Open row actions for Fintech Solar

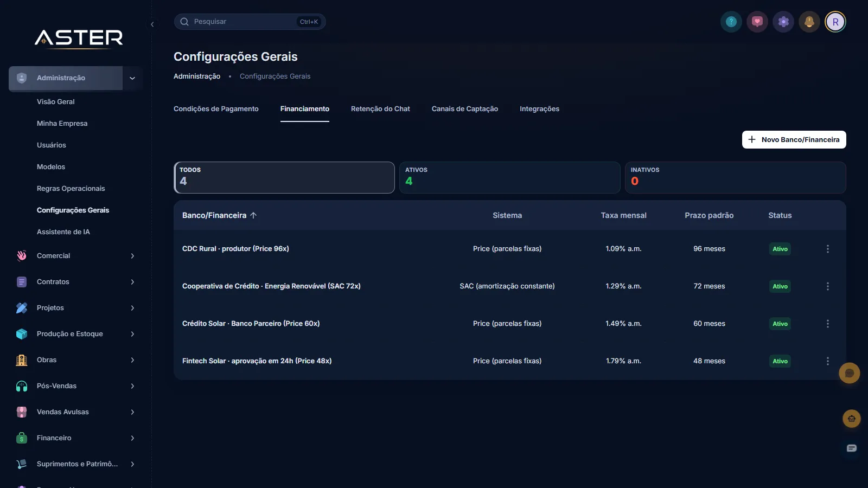(x=828, y=361)
